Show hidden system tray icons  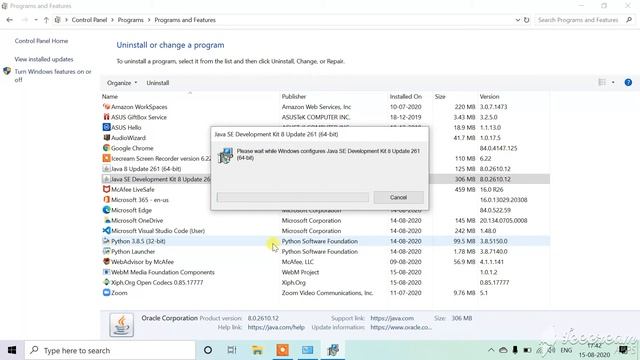click(491, 350)
